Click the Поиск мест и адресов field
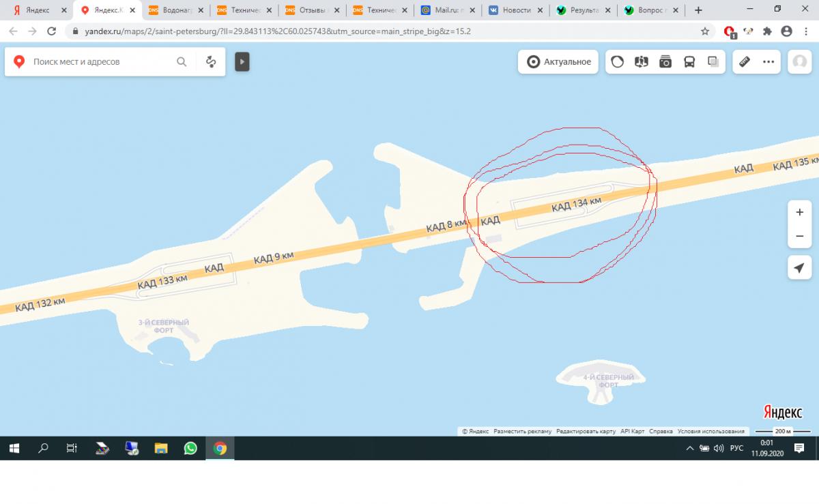This screenshot has width=819, height=504. [99, 62]
